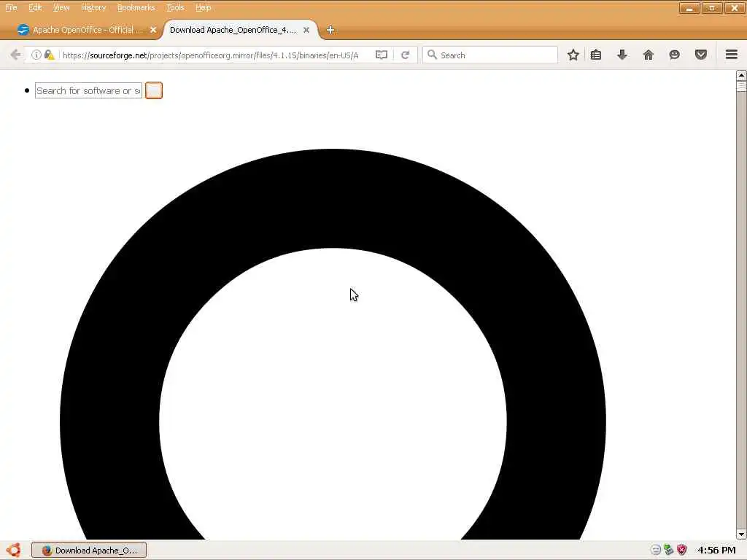The width and height of the screenshot is (747, 560).
Task: Minimize the Firefox window
Action: (689, 8)
